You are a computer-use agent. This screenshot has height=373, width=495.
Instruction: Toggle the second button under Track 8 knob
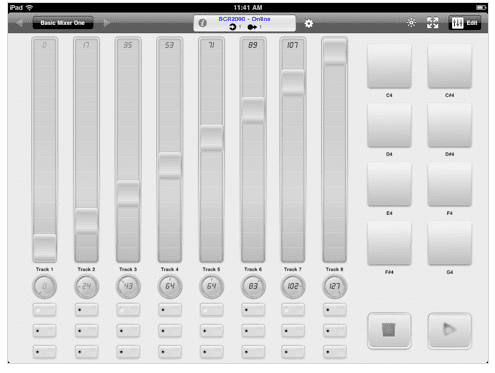coord(335,331)
